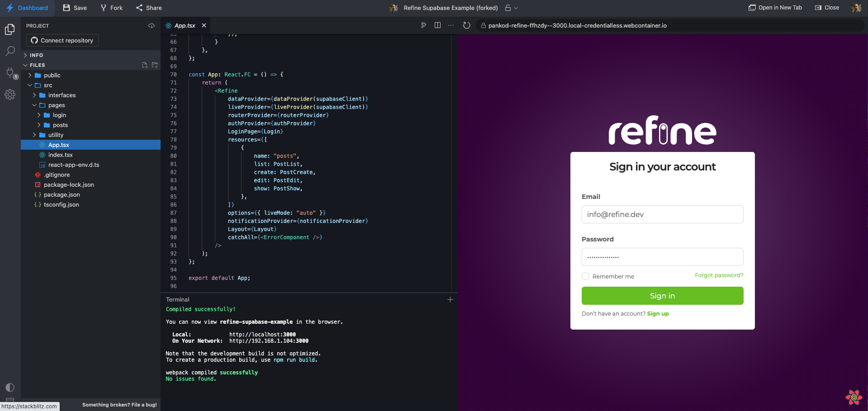
Task: Open tsconfig.json file
Action: click(90, 205)
